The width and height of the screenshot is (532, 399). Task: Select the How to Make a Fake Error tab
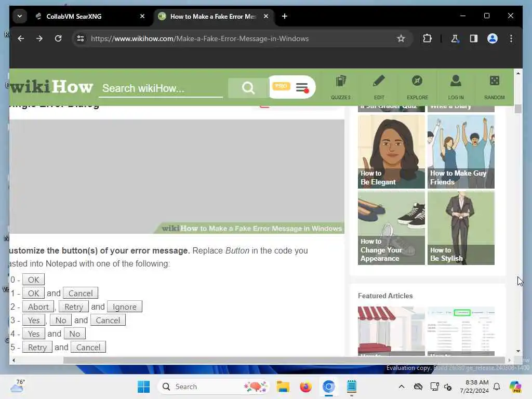click(x=214, y=16)
